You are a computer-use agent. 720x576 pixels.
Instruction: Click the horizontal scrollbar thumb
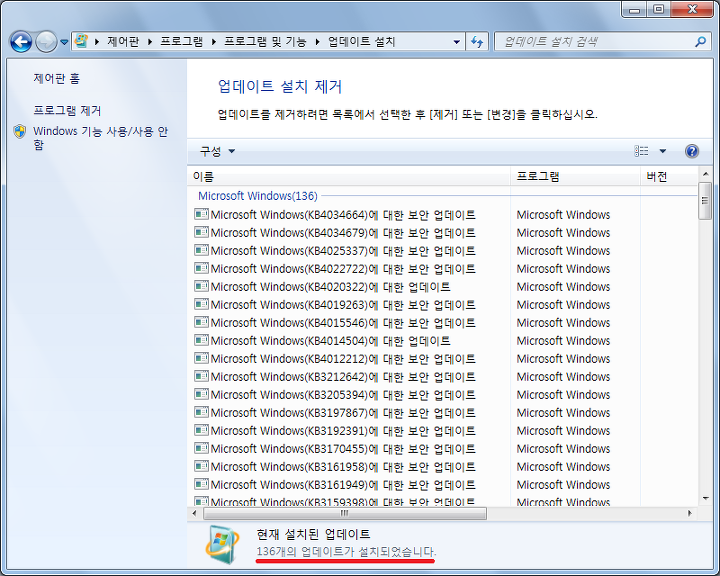point(345,514)
